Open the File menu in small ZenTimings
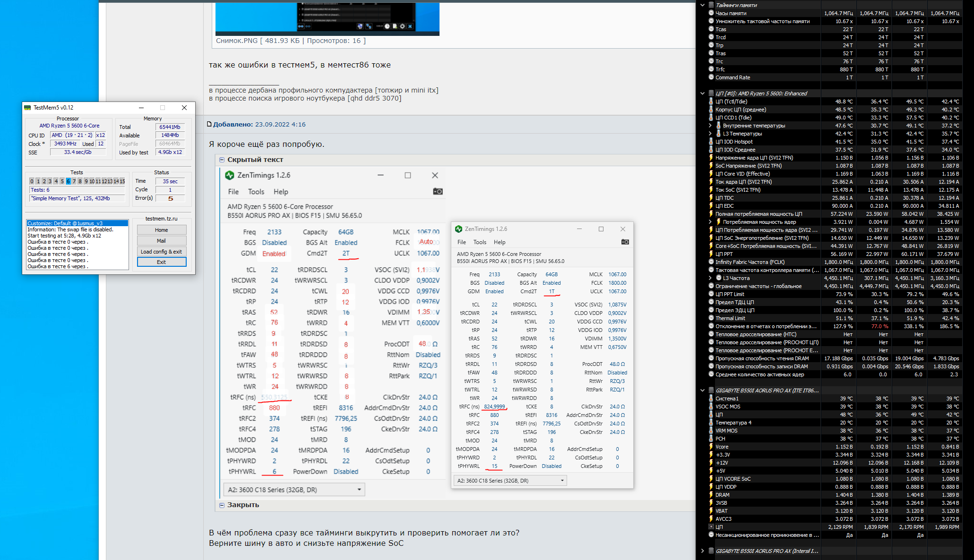 pos(461,242)
